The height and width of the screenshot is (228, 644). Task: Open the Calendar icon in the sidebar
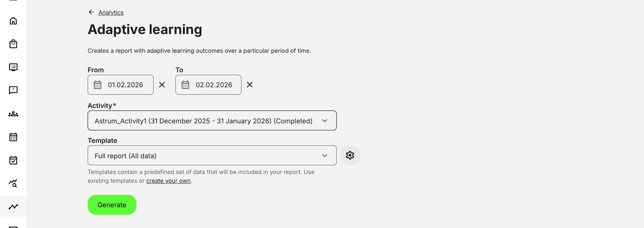pyautogui.click(x=13, y=137)
